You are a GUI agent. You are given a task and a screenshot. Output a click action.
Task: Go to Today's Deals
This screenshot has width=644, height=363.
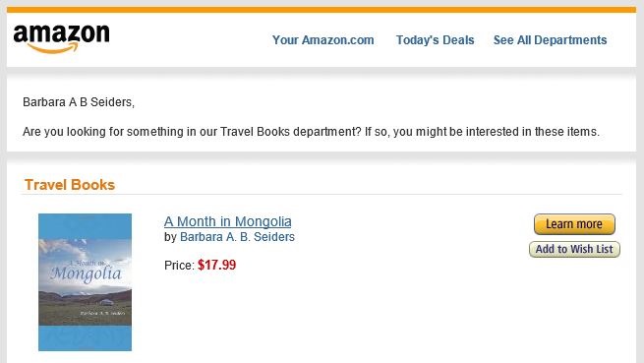click(x=435, y=40)
